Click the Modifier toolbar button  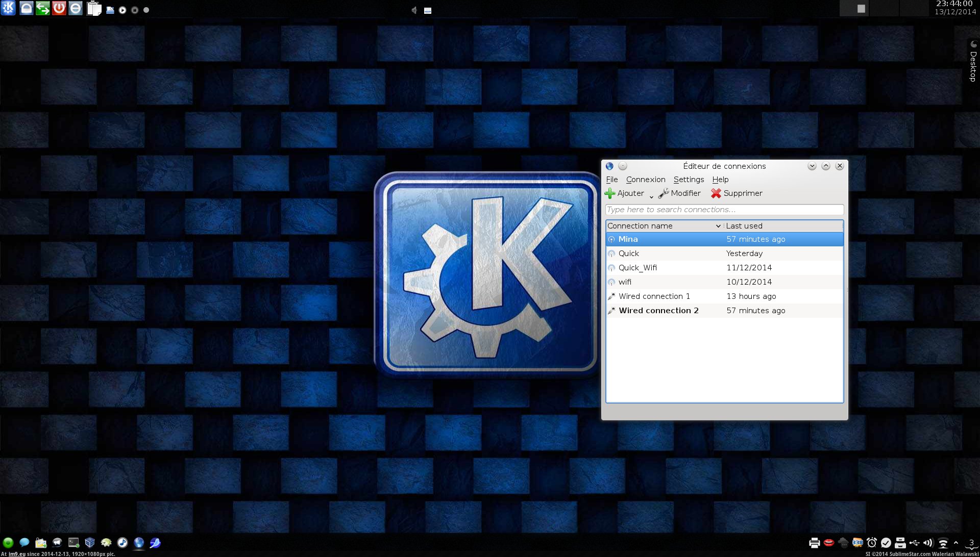(x=679, y=193)
